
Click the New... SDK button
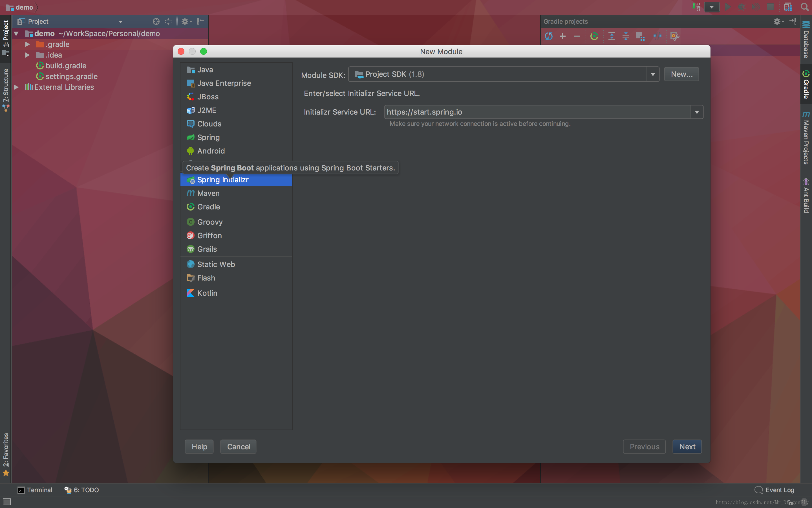(x=681, y=74)
